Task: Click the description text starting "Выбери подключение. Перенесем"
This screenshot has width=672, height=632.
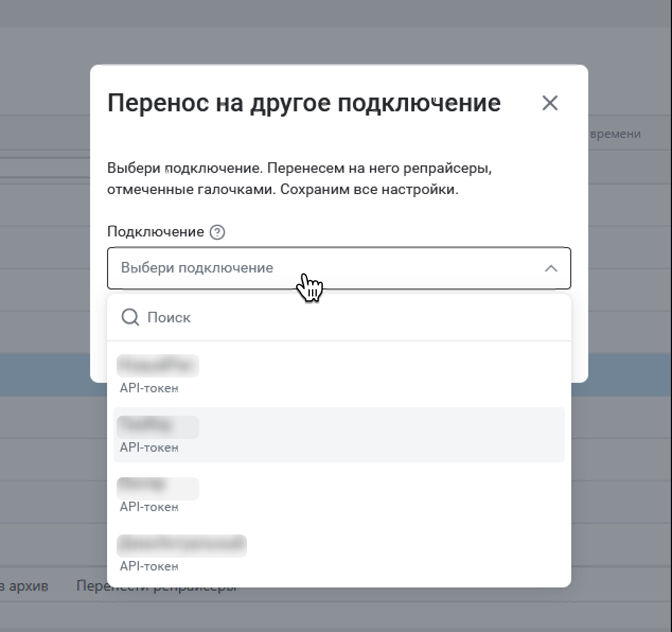Action: [299, 179]
